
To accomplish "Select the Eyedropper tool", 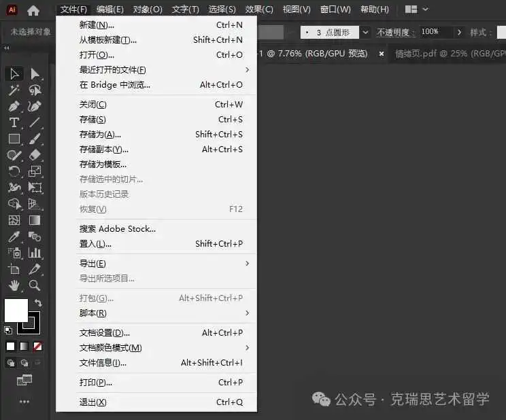I will [14, 237].
